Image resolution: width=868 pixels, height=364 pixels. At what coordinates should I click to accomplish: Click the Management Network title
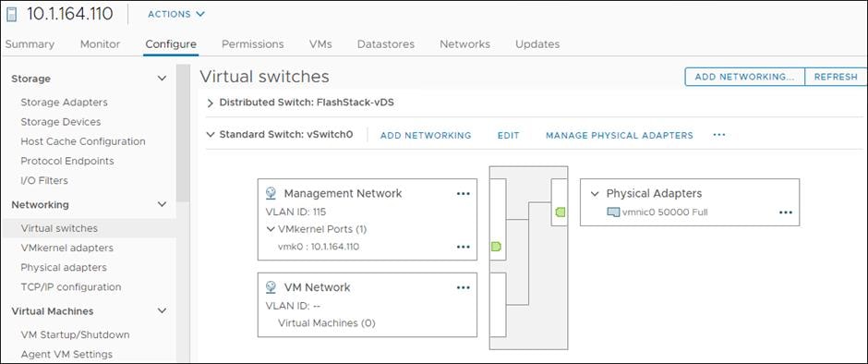[x=343, y=193]
